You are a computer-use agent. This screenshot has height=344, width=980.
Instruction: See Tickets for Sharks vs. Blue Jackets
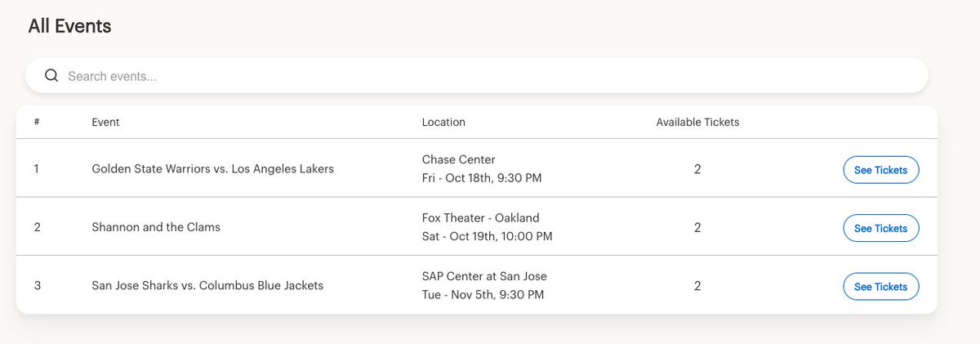point(881,287)
